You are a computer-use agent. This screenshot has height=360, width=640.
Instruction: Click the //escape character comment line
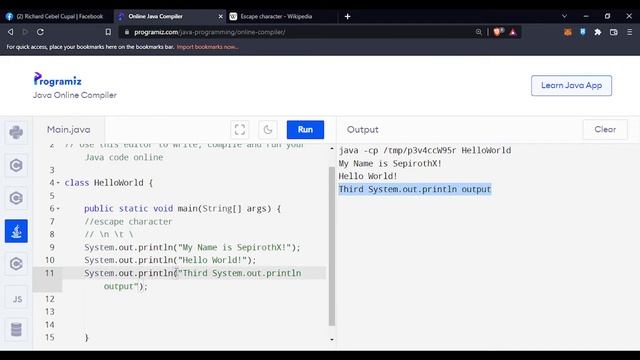tap(128, 222)
